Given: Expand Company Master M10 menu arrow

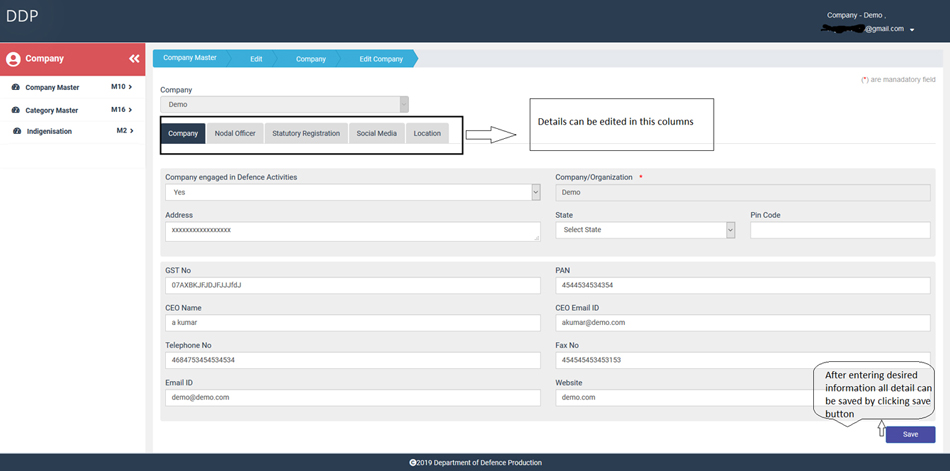Looking at the screenshot, I should tap(130, 88).
